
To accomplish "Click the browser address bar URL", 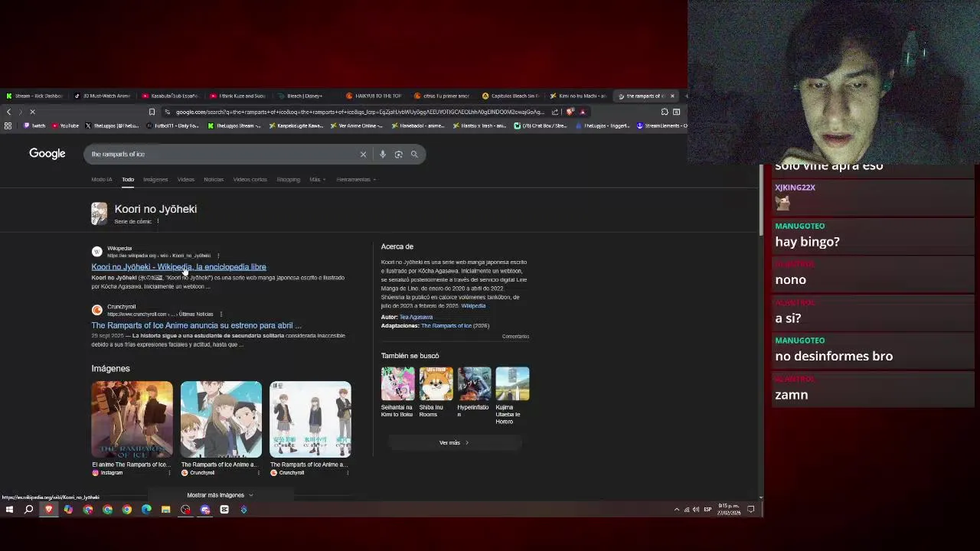I will [360, 112].
